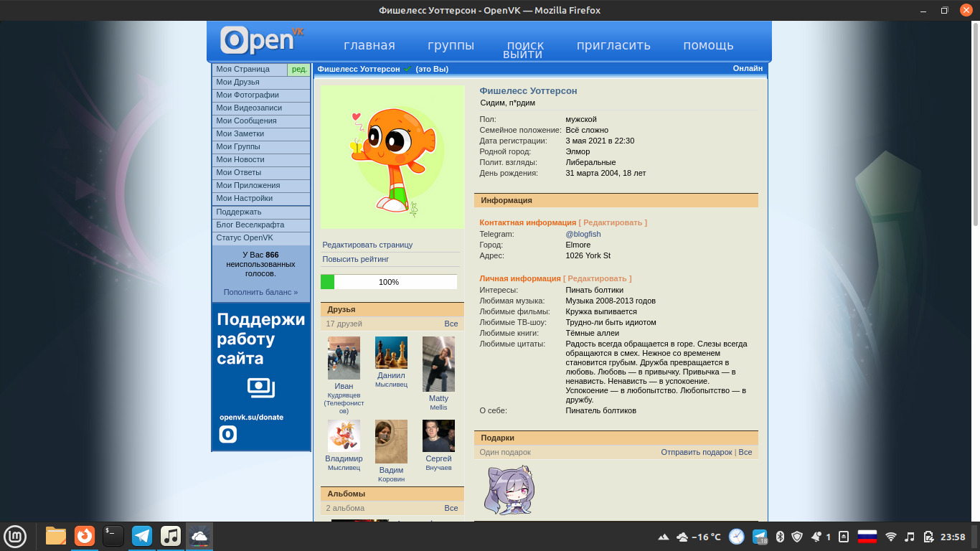Click Редактировать страницу under avatar
Screen dimensions: 980x551
pos(367,245)
